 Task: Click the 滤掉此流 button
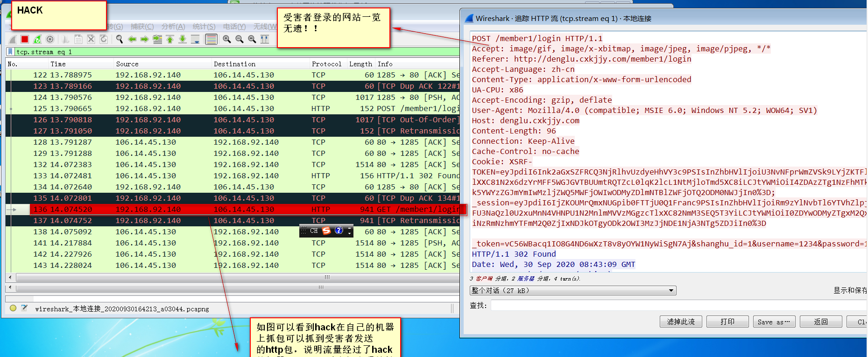(681, 322)
